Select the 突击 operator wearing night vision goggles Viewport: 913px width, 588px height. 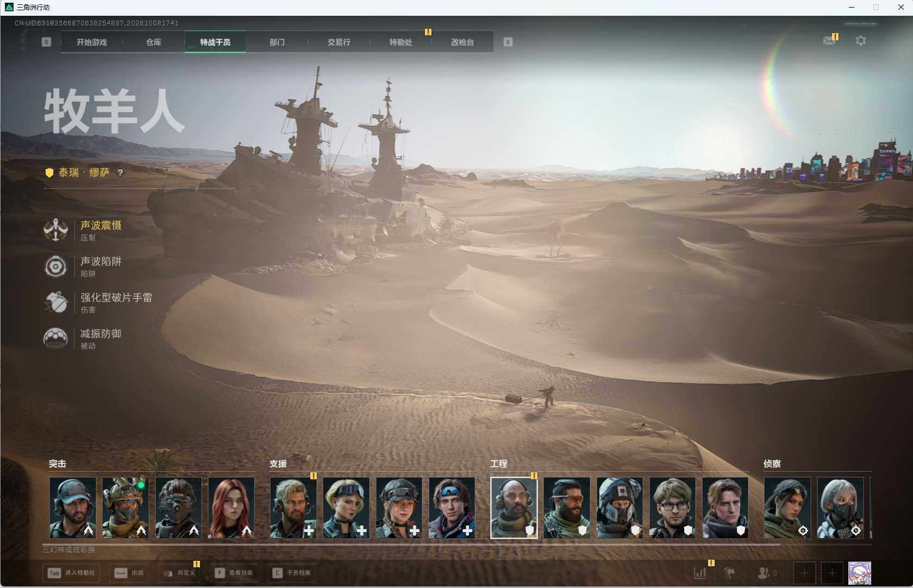[x=178, y=508]
